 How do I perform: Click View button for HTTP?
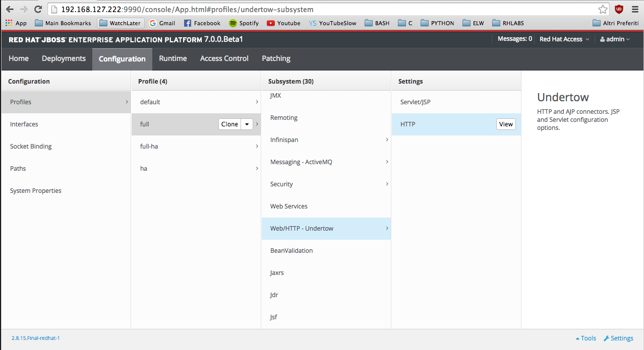tap(506, 124)
